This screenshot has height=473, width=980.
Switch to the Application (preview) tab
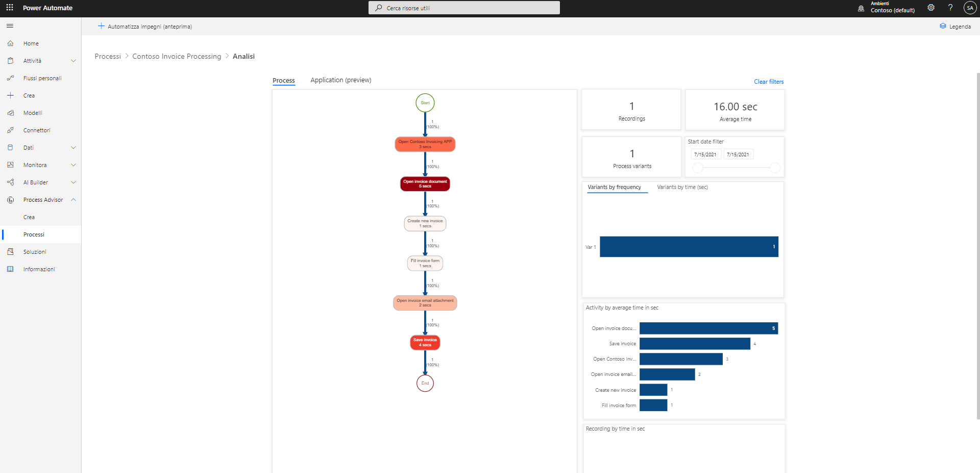coord(340,80)
